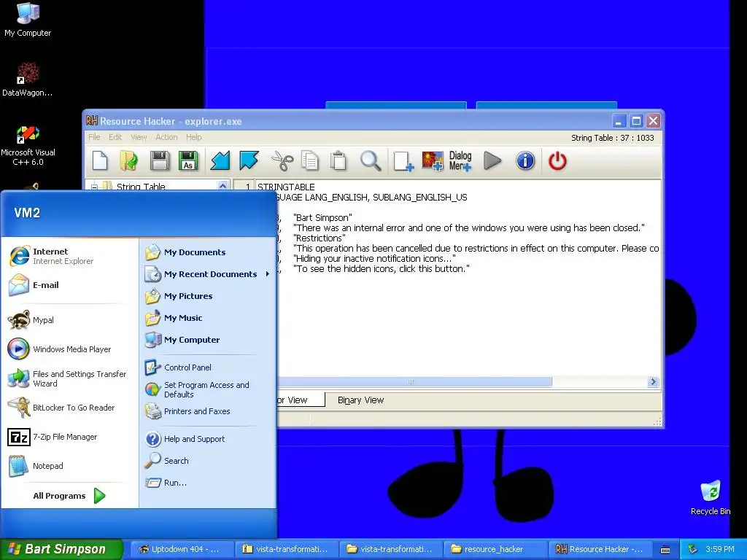This screenshot has width=747, height=560.
Task: Click the Bart Simpson Start button
Action: (x=61, y=549)
